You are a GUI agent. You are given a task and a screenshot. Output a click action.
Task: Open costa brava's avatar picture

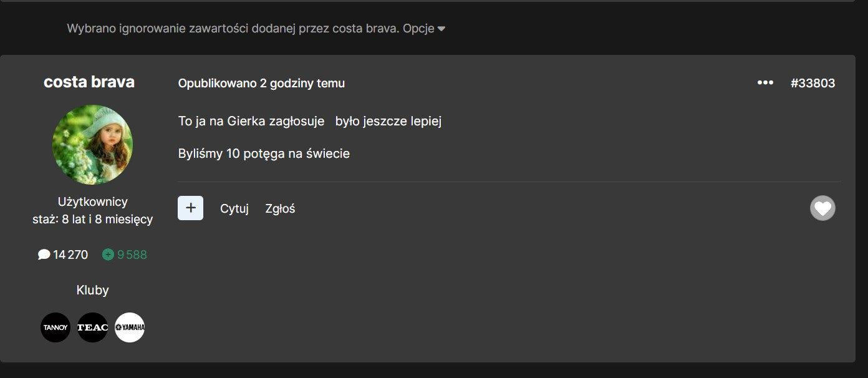92,145
